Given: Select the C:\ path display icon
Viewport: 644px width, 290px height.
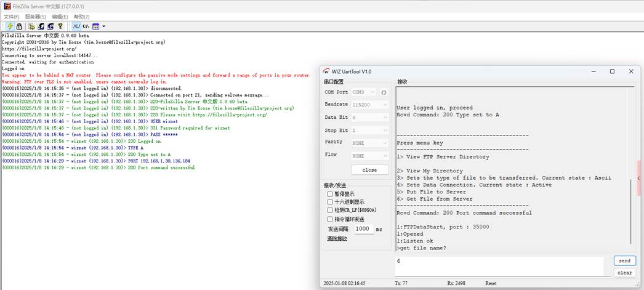Looking at the screenshot, I should point(86,26).
